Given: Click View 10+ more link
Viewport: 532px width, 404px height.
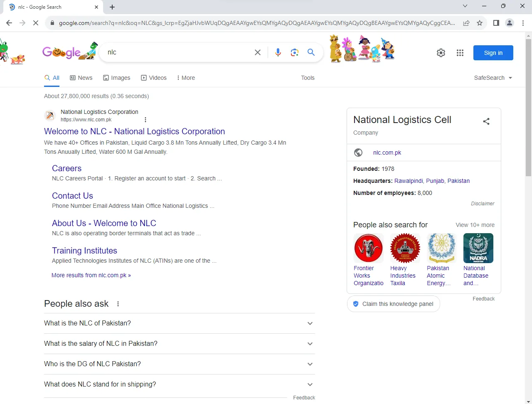Looking at the screenshot, I should click(475, 225).
